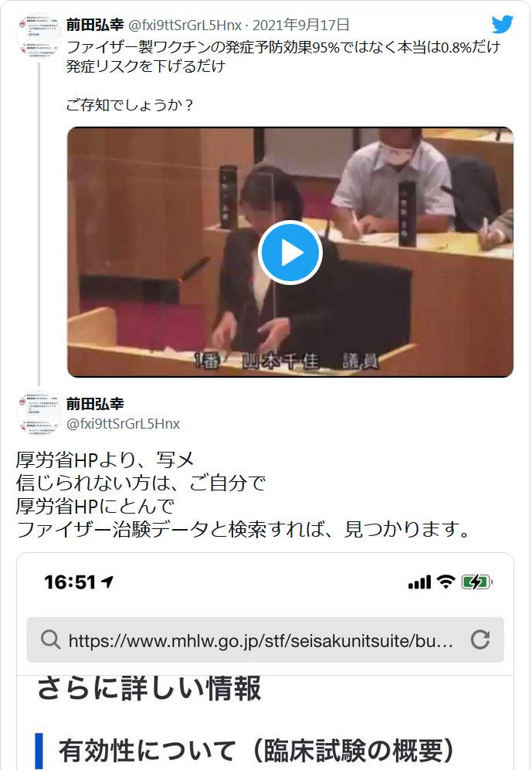Click the reload icon in phone address bar
Image resolution: width=532 pixels, height=770 pixels.
tap(479, 639)
